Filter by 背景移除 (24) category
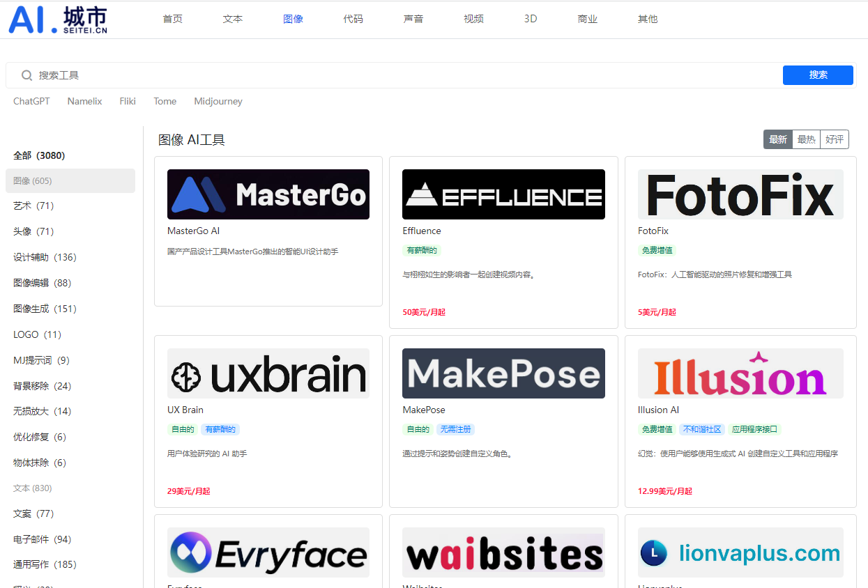The width and height of the screenshot is (868, 588). coord(42,386)
